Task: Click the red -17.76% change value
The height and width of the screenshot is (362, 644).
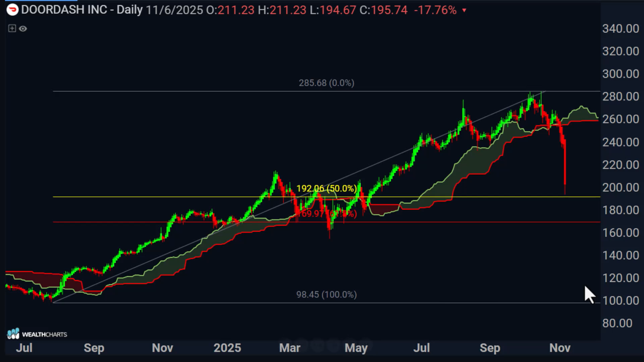Action: click(x=435, y=10)
